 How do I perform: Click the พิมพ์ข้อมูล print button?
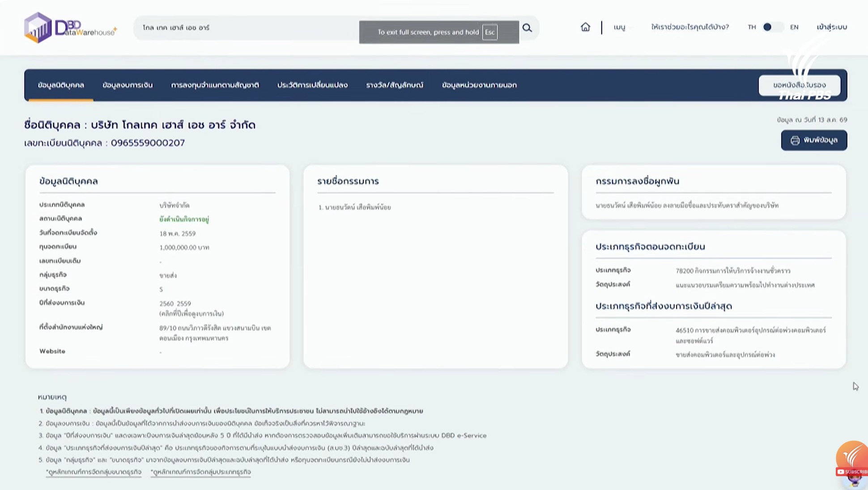click(x=814, y=140)
